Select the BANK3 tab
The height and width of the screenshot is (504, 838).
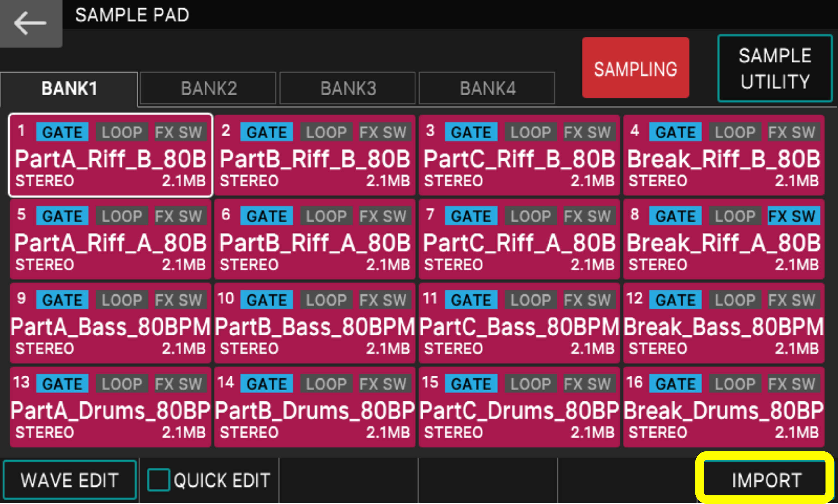(348, 88)
